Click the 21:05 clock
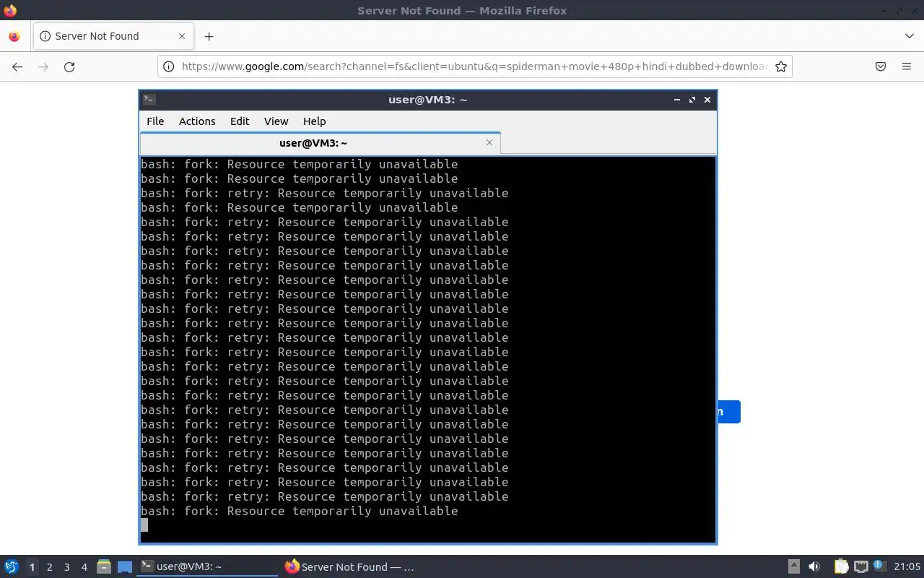Screen dimensions: 924x578 point(907,567)
